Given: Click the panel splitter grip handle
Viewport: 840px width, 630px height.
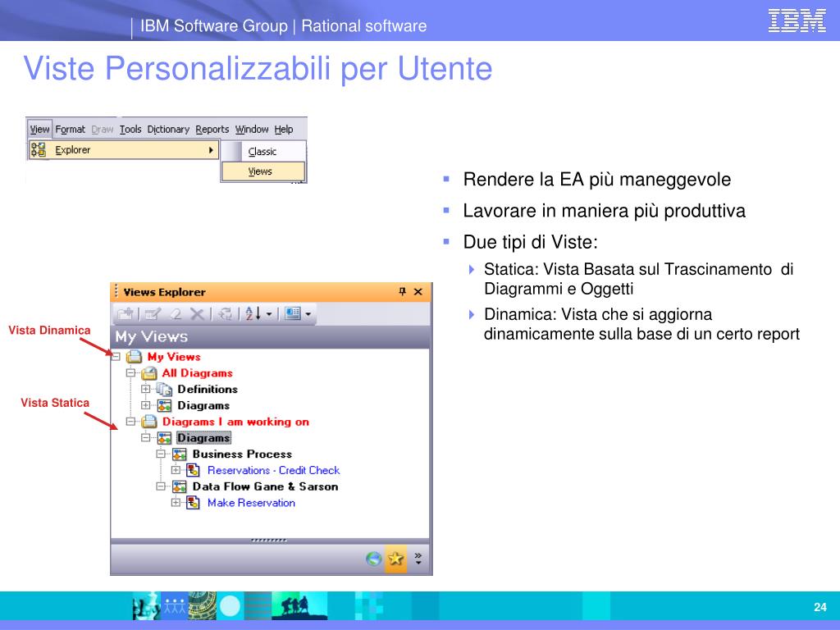Looking at the screenshot, I should coord(269,540).
